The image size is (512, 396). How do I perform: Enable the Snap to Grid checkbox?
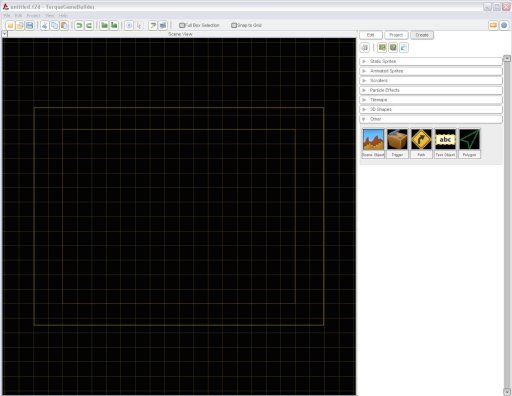click(234, 25)
